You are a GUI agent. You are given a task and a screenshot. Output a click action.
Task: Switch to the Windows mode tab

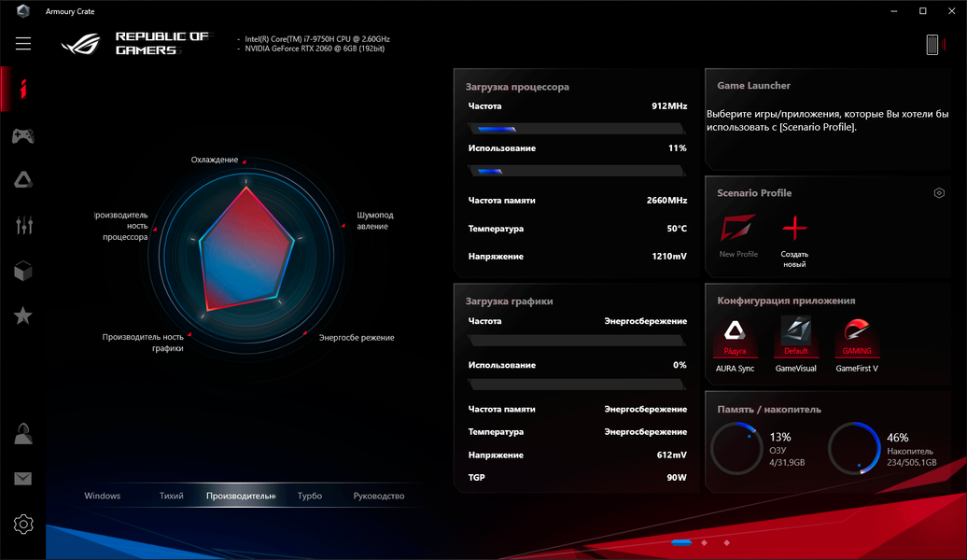coord(103,496)
